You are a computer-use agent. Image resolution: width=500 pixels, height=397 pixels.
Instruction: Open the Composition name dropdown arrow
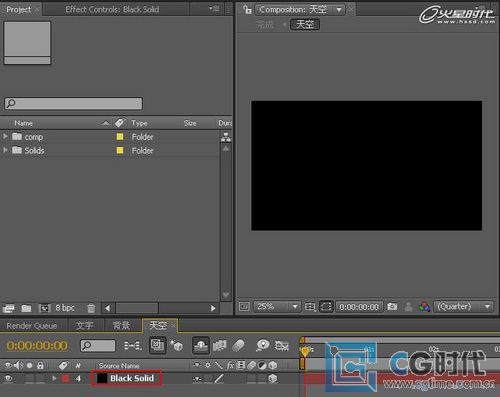tap(339, 10)
